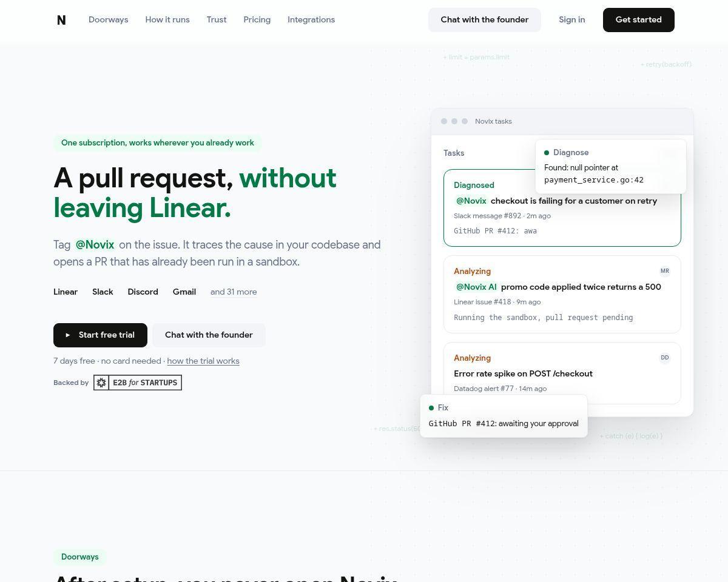Open the Integrations nav item
728x582 pixels.
pyautogui.click(x=311, y=19)
